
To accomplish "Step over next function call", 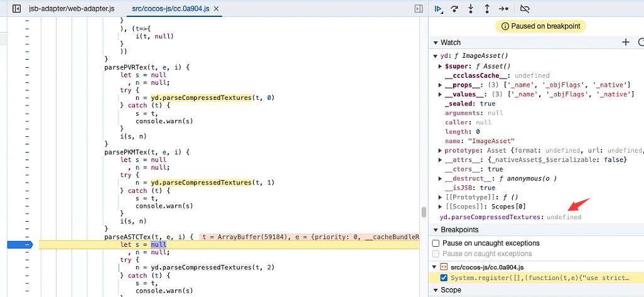I will point(454,9).
